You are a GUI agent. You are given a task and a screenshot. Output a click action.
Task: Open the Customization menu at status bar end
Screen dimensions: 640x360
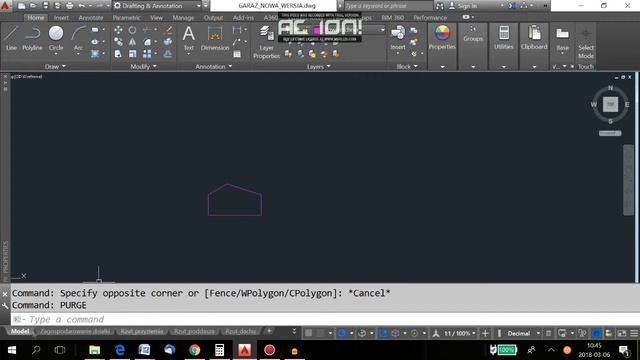click(634, 333)
